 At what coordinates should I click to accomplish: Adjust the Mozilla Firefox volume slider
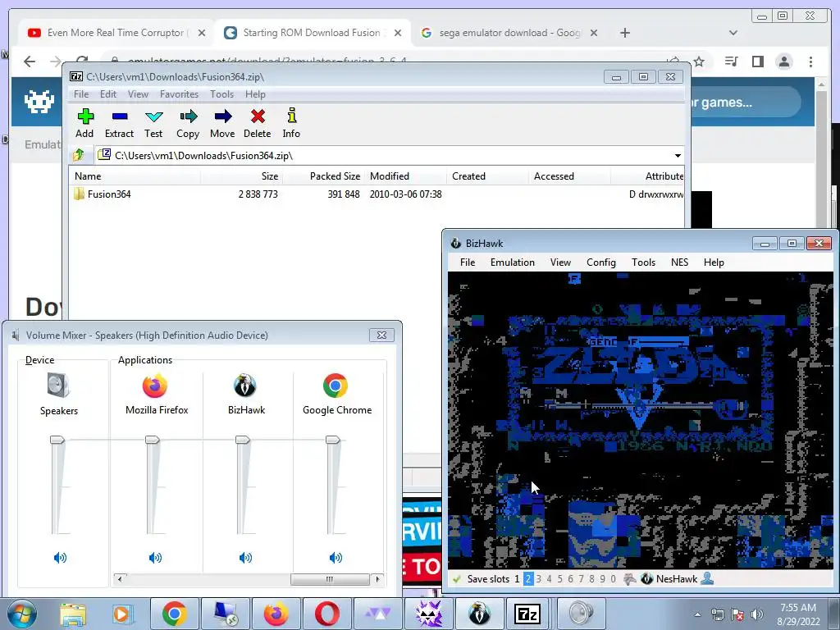pos(152,440)
